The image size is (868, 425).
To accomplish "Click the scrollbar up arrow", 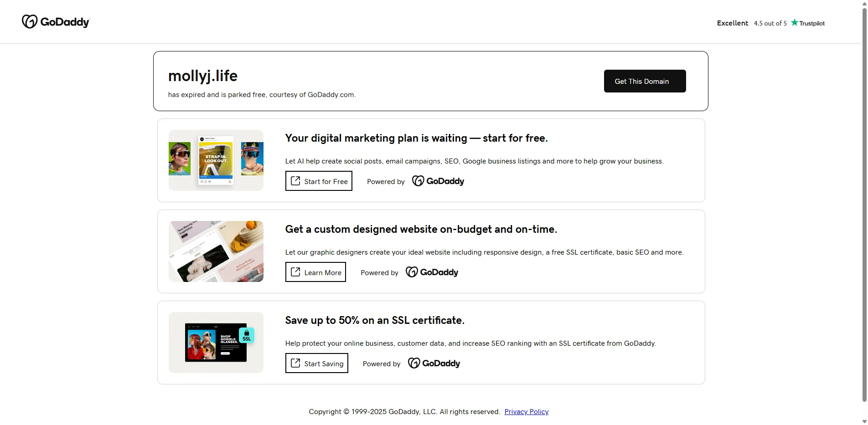I will coord(864,3).
